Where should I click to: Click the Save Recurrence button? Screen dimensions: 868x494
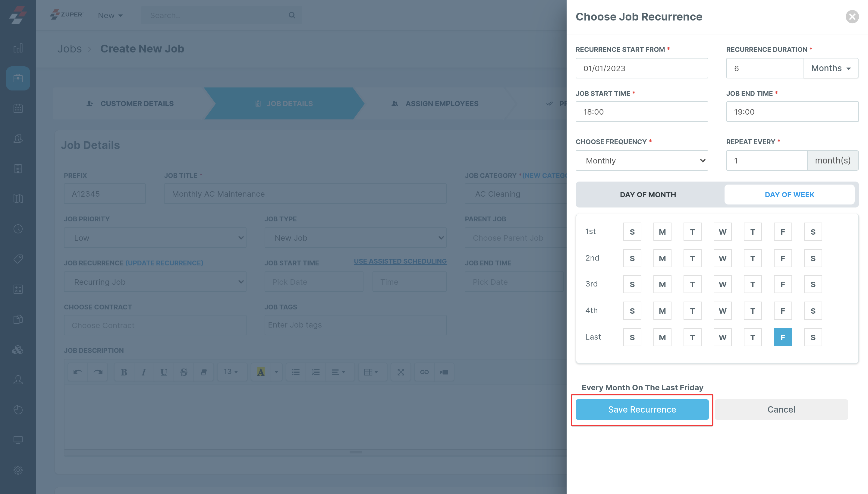(x=642, y=410)
